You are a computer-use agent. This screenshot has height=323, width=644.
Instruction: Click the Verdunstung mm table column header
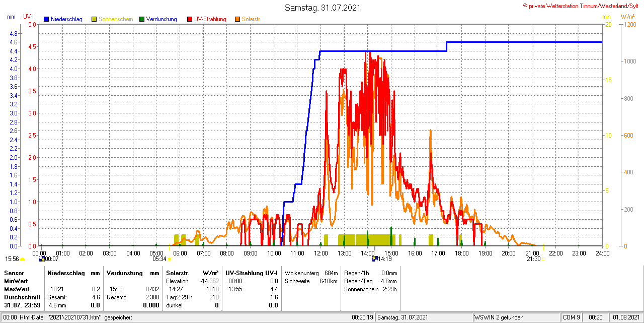[x=133, y=273]
